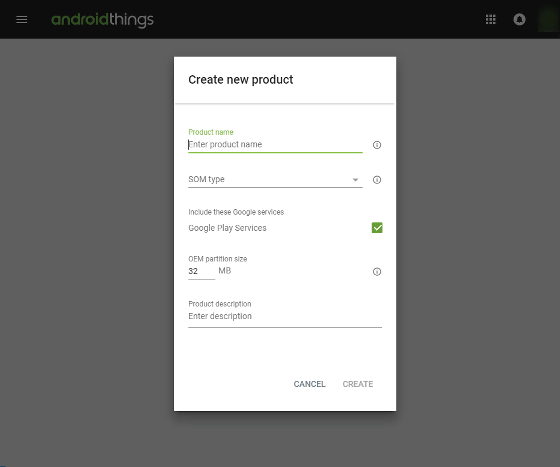The width and height of the screenshot is (560, 467).
Task: Focus the Enter description field
Action: [x=285, y=316]
